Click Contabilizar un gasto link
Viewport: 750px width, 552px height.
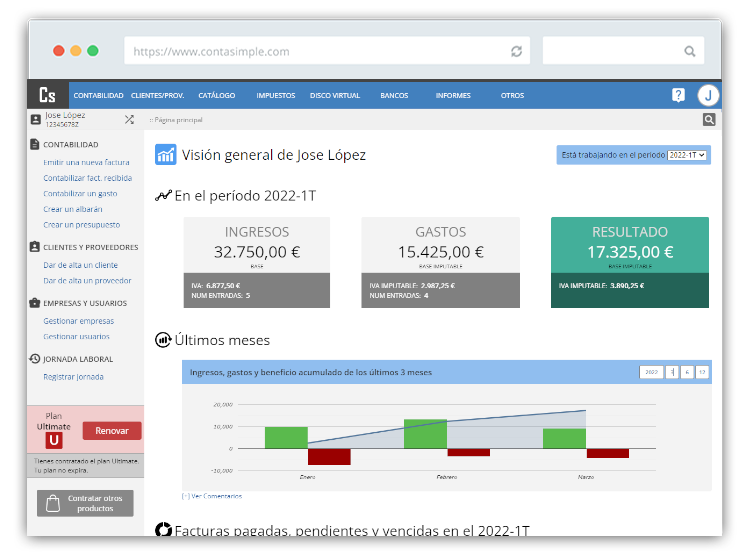80,193
